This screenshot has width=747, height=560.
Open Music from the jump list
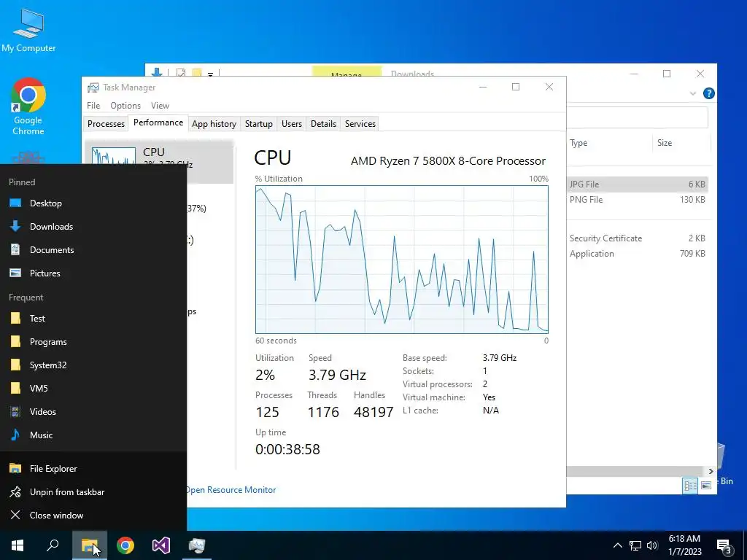coord(93,435)
